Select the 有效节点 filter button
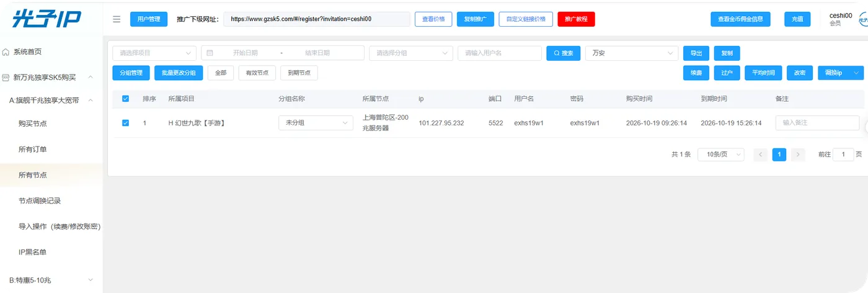 (257, 73)
